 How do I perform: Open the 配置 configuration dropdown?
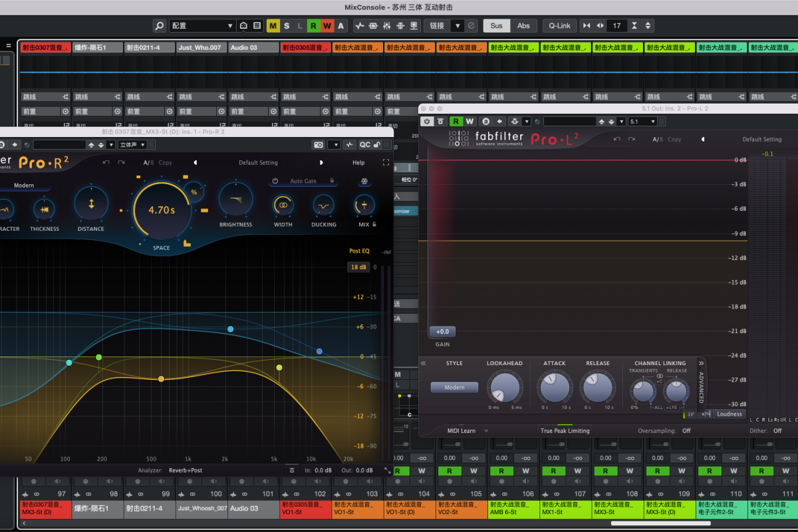click(202, 26)
